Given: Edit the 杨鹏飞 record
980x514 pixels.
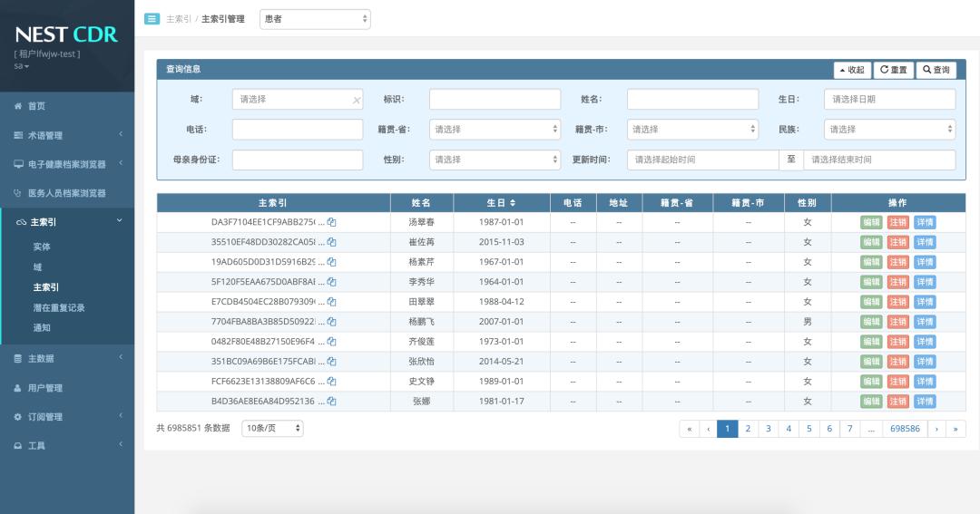Looking at the screenshot, I should coord(871,322).
